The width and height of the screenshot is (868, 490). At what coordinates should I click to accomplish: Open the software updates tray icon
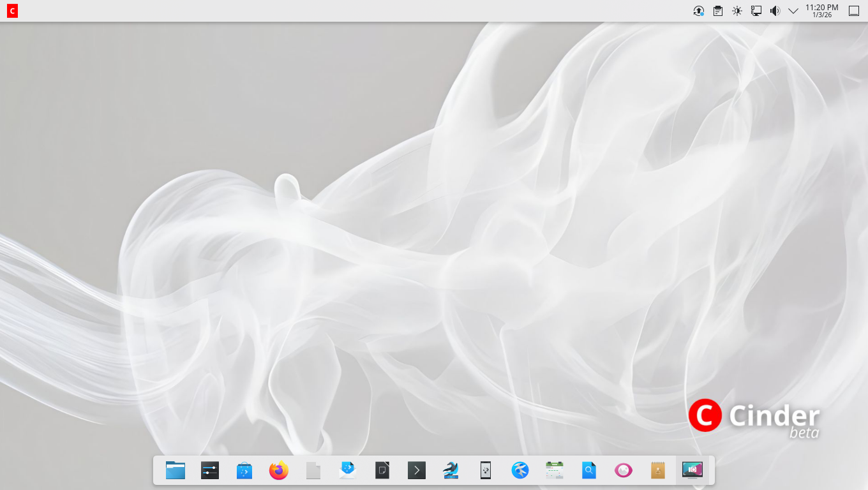699,11
